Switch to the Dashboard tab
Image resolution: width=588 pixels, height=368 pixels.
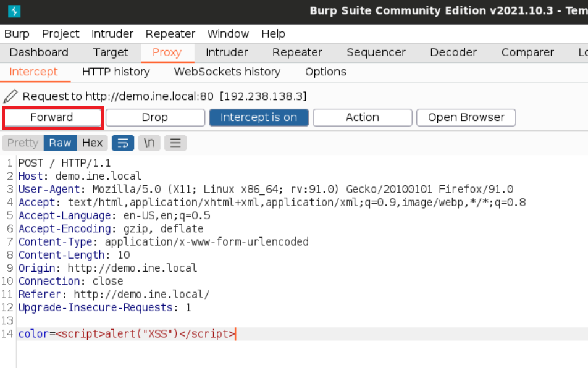pos(39,52)
